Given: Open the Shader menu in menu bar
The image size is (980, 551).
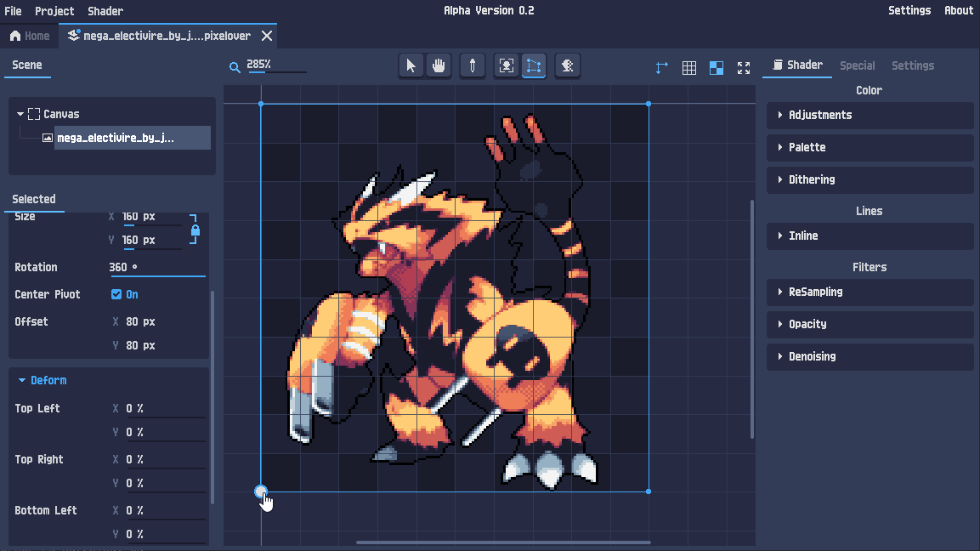Looking at the screenshot, I should pyautogui.click(x=105, y=11).
